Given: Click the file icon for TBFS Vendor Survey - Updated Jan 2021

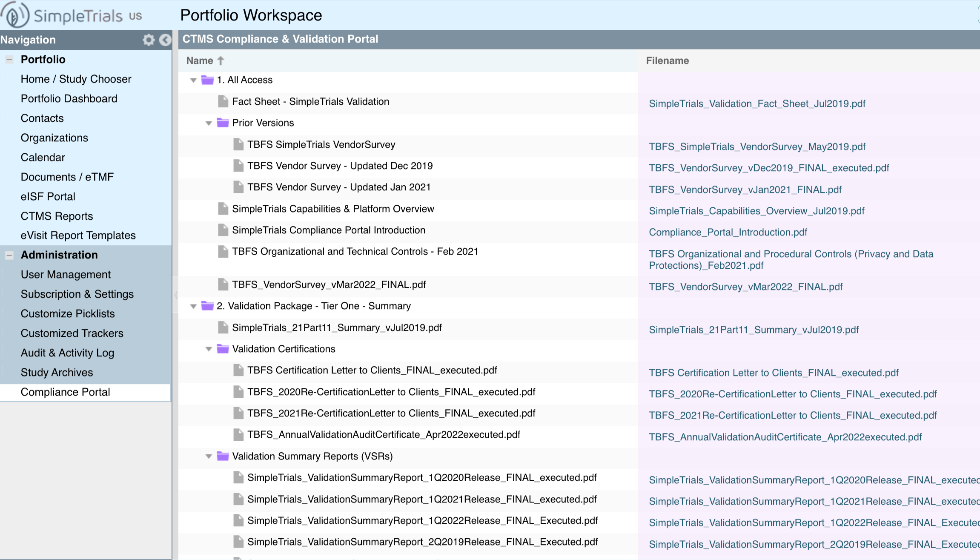Looking at the screenshot, I should tap(238, 187).
